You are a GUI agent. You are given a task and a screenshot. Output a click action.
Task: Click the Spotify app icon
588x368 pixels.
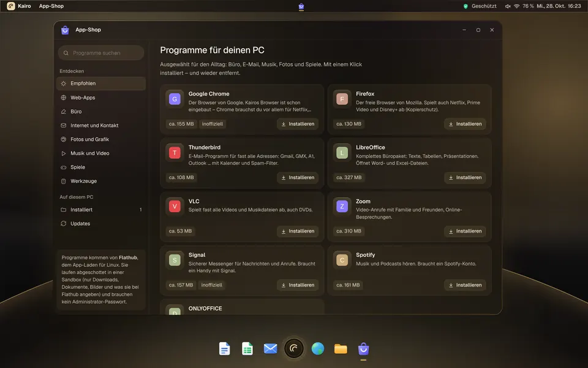[x=342, y=260]
